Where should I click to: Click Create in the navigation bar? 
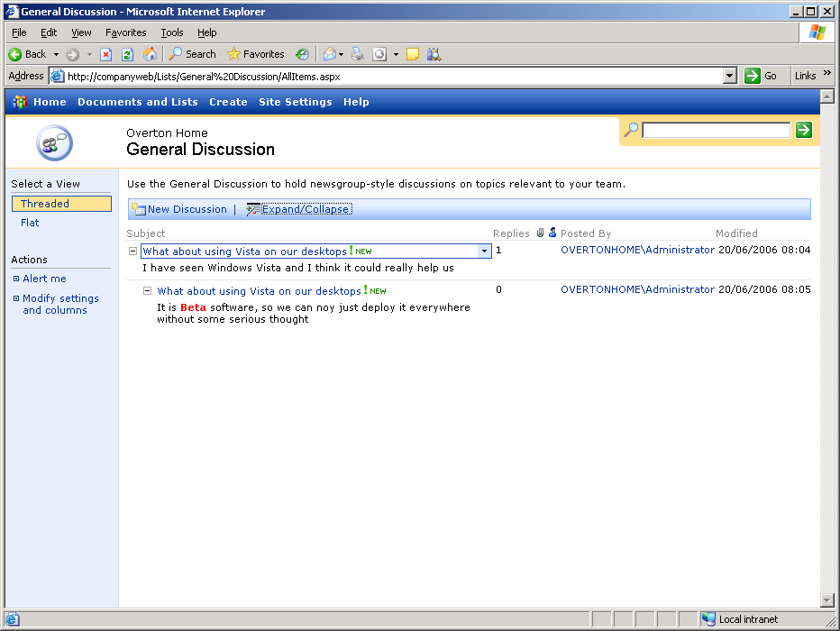(x=228, y=102)
